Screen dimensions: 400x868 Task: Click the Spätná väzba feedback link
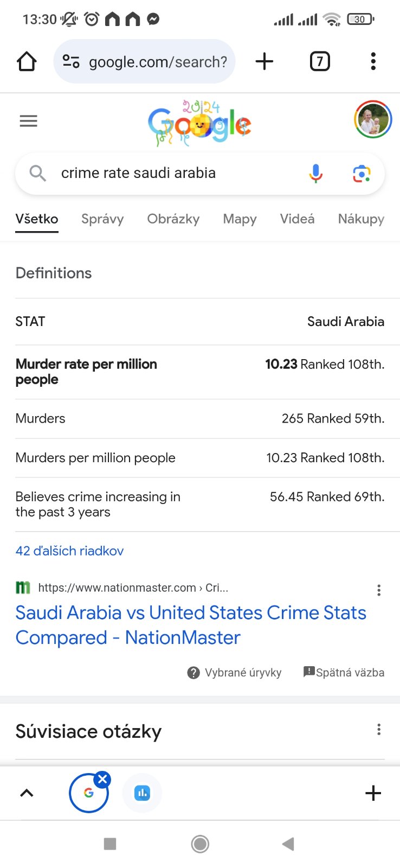tap(344, 673)
